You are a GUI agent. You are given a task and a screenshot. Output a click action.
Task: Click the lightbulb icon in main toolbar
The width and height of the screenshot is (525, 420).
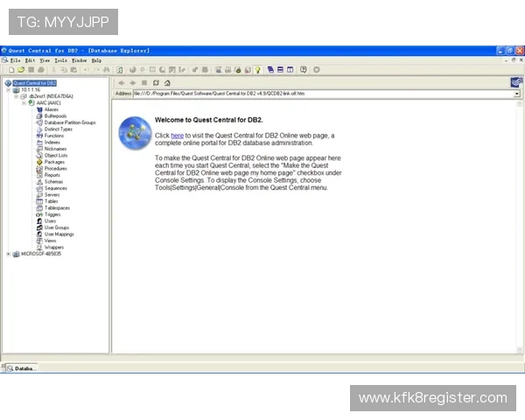click(258, 69)
